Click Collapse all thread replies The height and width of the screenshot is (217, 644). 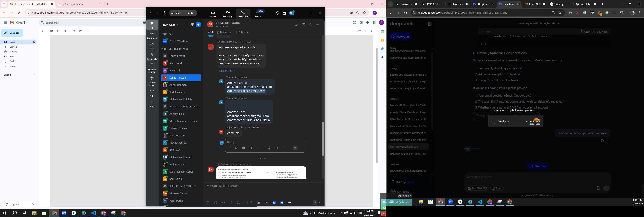tap(227, 71)
